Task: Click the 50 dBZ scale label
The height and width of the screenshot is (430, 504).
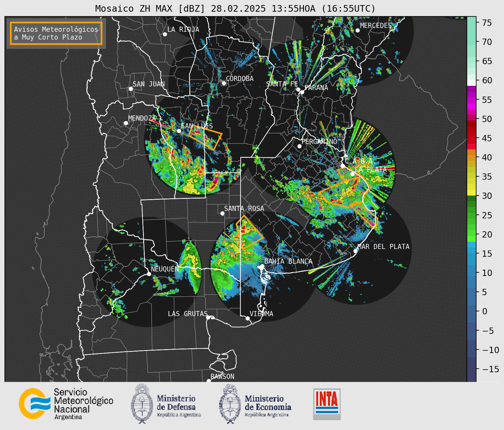Action: pyautogui.click(x=487, y=119)
